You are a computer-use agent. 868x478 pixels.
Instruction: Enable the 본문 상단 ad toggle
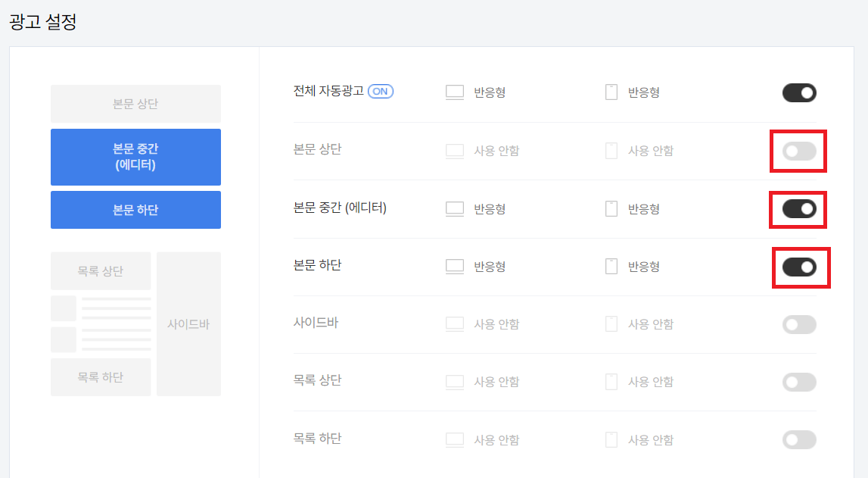(x=798, y=152)
